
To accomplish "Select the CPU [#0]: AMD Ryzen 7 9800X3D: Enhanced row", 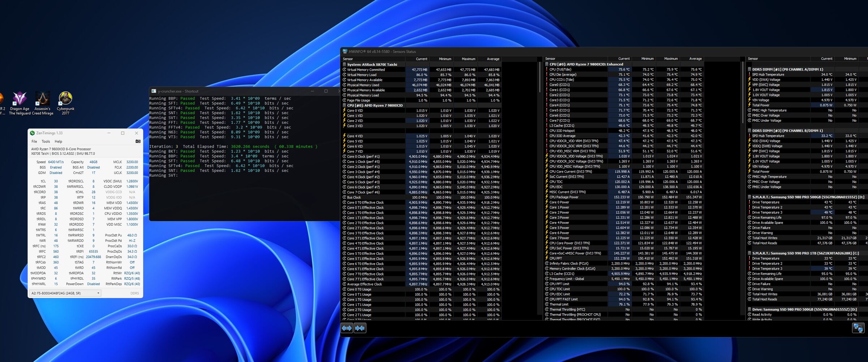I will 624,64.
